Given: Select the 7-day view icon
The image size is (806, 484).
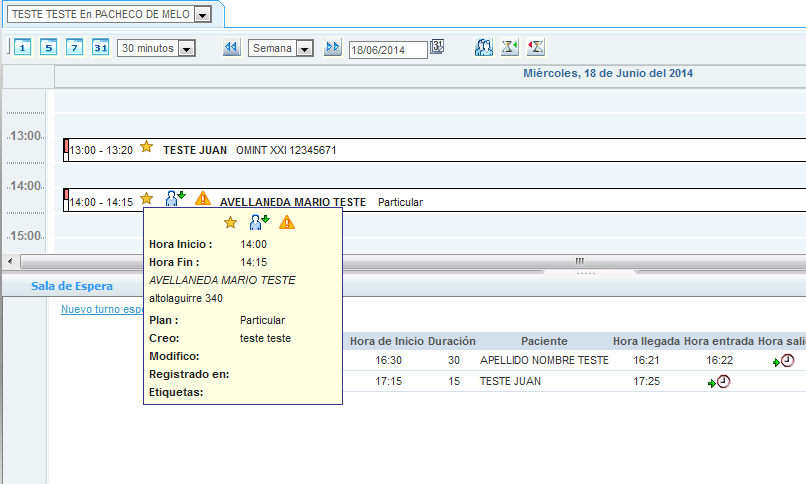Looking at the screenshot, I should pos(74,47).
